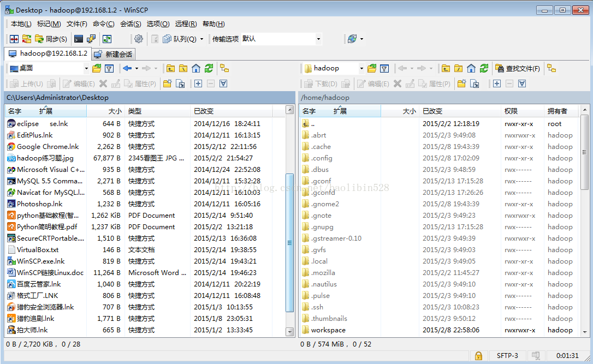This screenshot has height=364, width=593.
Task: Select files with the remote plus icon
Action: [497, 83]
